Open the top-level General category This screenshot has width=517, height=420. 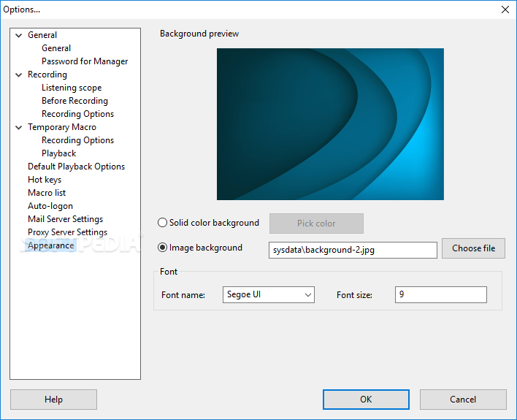(42, 35)
